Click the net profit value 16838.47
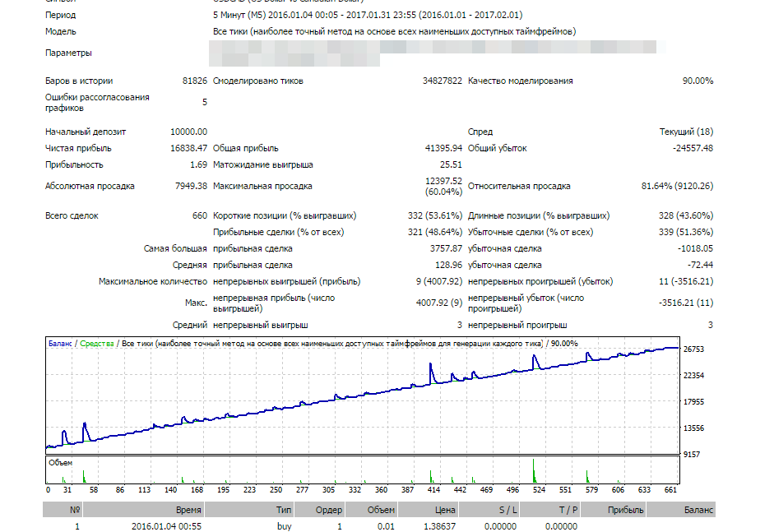Screen dimensions: 774x532 coord(189,149)
